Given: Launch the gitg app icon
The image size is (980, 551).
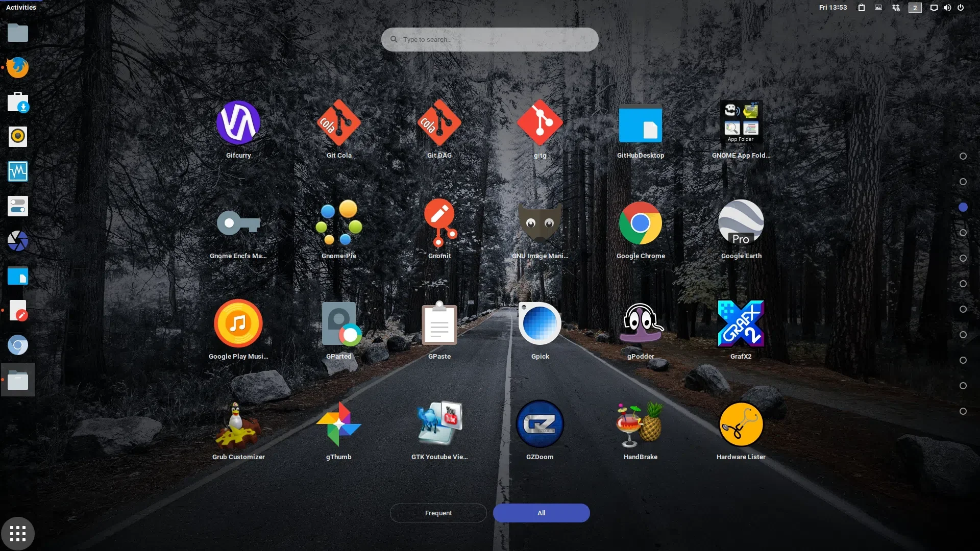Looking at the screenshot, I should (540, 123).
